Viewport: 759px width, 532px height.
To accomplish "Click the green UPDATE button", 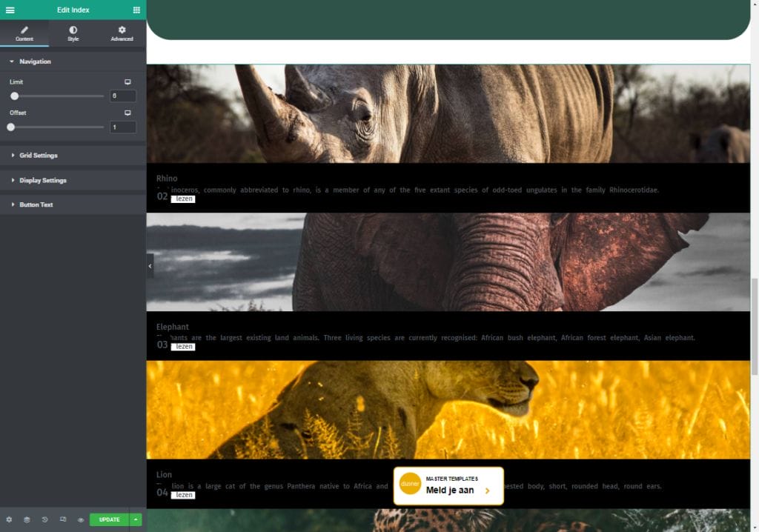I will coord(109,520).
